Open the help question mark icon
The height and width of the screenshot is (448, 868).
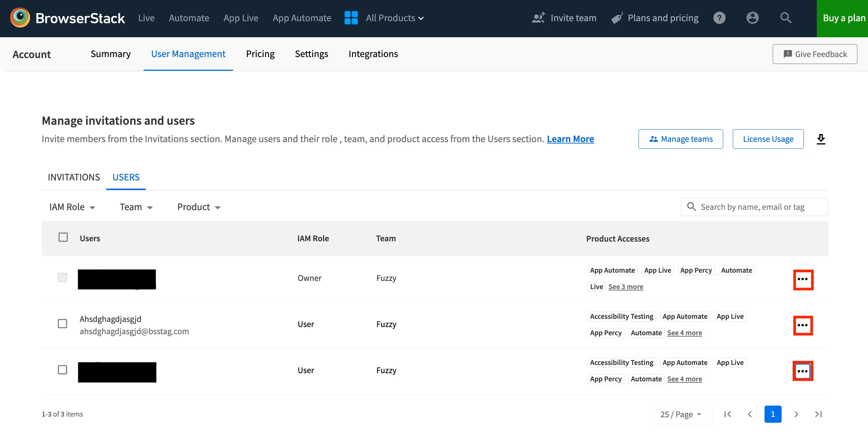[719, 18]
